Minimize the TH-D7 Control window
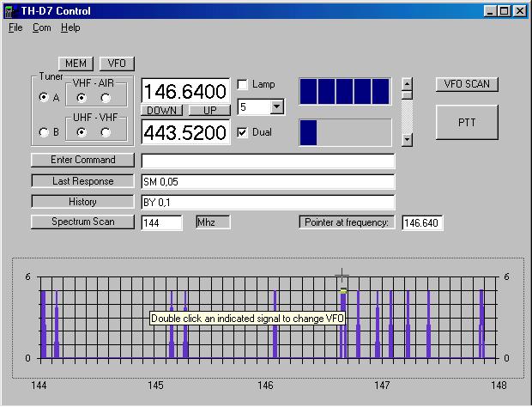 [490, 11]
